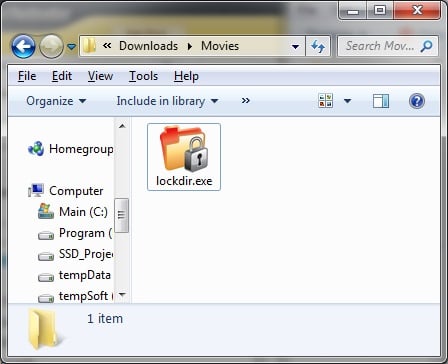Screen dimensions: 448x364
Task: Select Downloads in the address path
Action: 148,46
